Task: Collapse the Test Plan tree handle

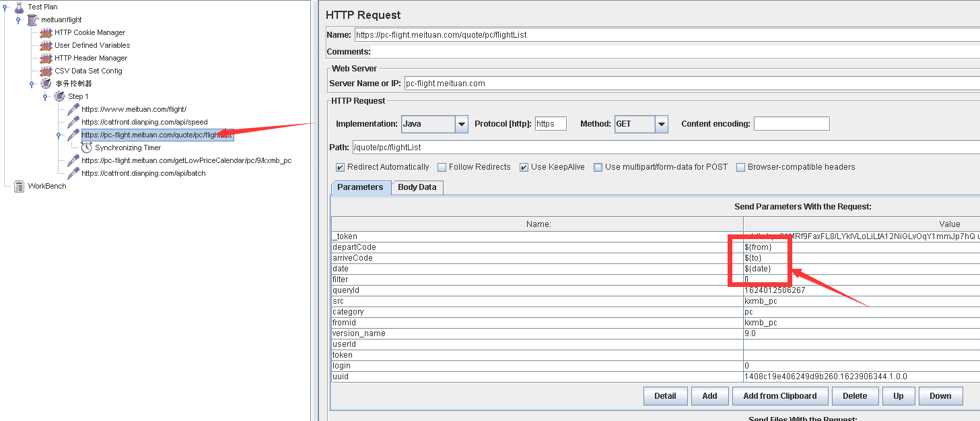Action: pyautogui.click(x=6, y=7)
